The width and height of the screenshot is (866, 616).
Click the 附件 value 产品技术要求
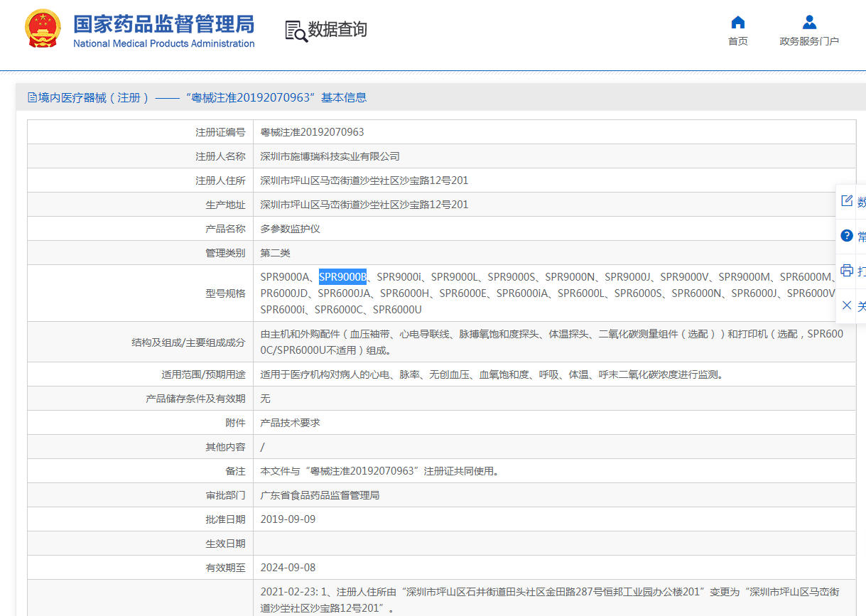point(291,423)
